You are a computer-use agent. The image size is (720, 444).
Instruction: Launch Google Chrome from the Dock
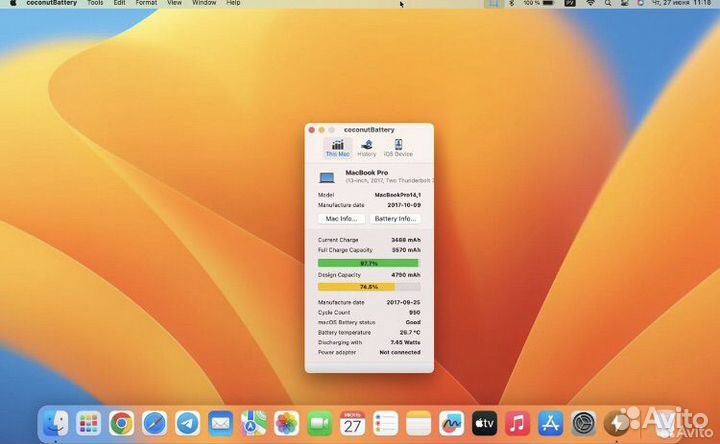pyautogui.click(x=121, y=423)
